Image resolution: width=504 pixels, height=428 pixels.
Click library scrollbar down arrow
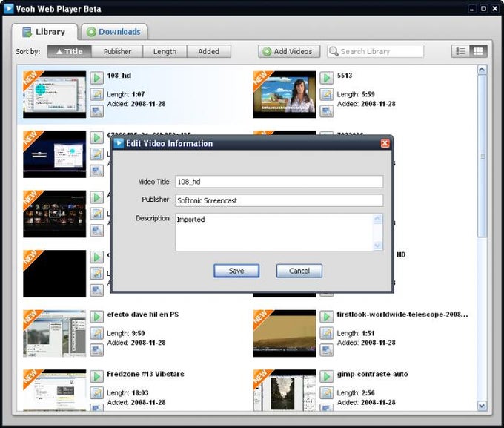pyautogui.click(x=482, y=406)
